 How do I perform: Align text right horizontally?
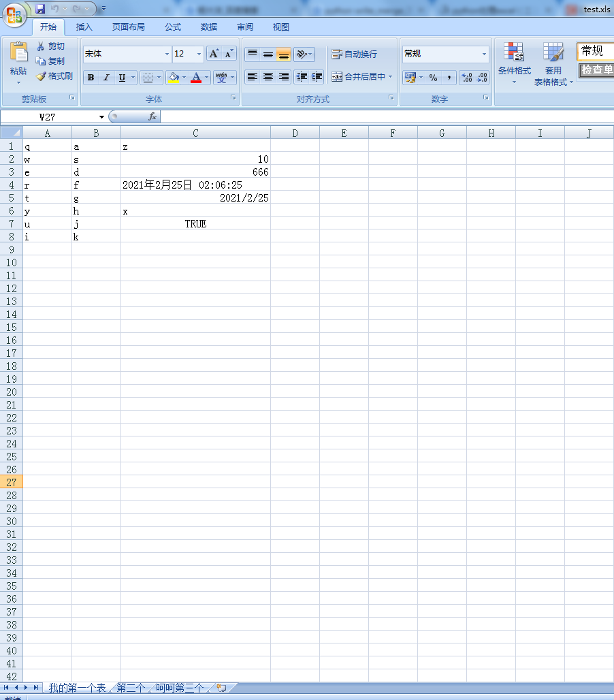coord(284,77)
